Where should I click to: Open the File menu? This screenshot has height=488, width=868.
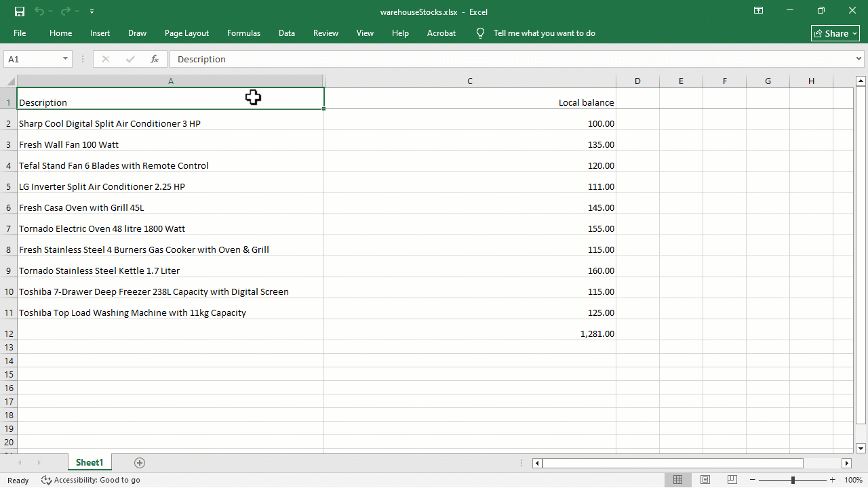click(x=20, y=33)
